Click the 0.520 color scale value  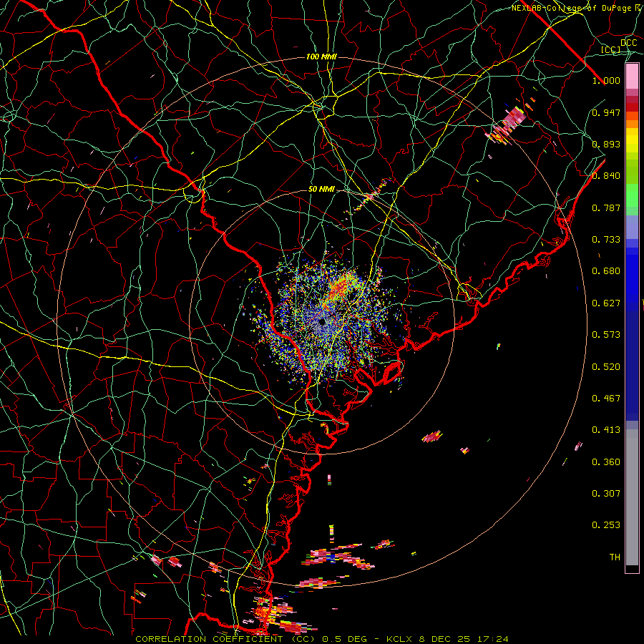point(606,367)
